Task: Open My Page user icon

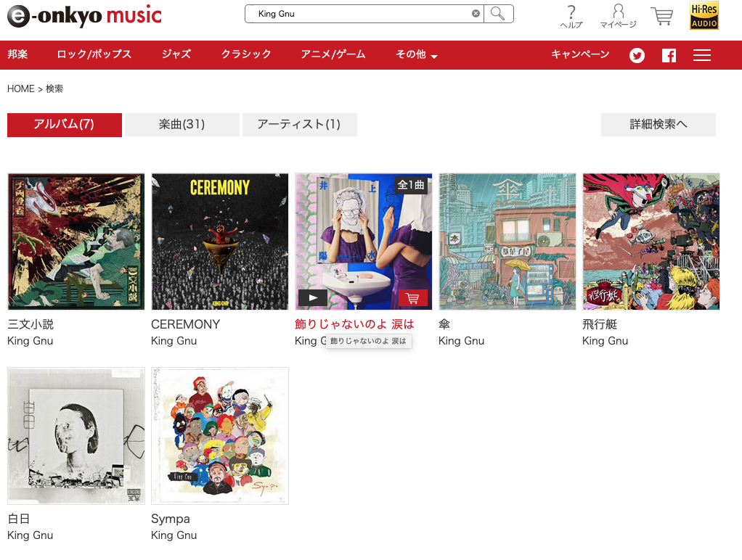Action: [x=618, y=17]
